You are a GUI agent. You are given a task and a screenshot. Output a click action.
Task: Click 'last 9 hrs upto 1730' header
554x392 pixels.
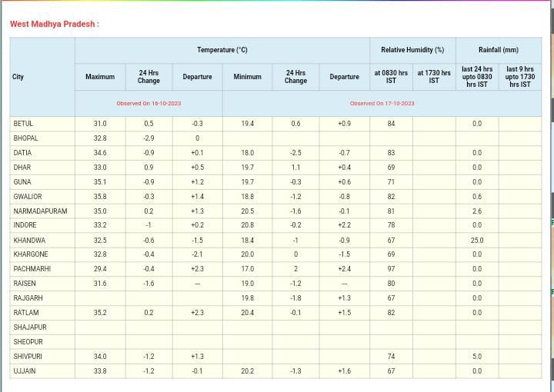[x=519, y=77]
